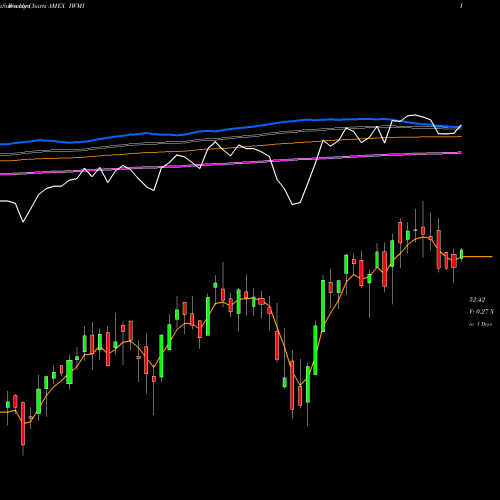Screen dimensions: 500x500
Task: Click the 'in 1 Days' label
Action: point(480,324)
